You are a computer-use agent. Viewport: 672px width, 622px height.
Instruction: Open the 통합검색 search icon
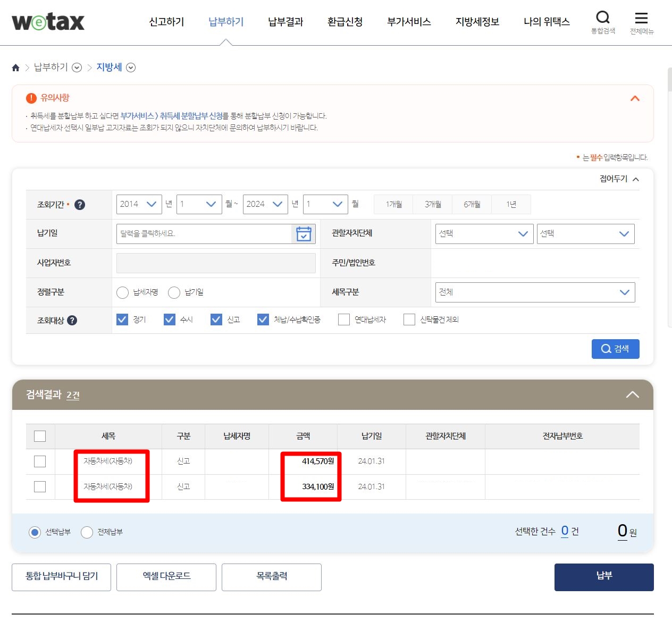603,22
